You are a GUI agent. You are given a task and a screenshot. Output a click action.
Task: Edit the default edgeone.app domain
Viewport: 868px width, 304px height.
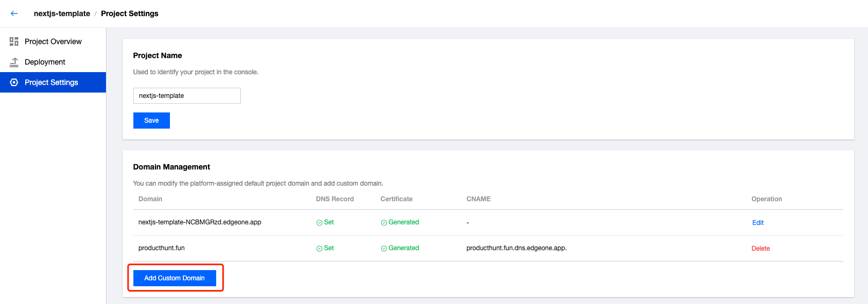(x=758, y=223)
